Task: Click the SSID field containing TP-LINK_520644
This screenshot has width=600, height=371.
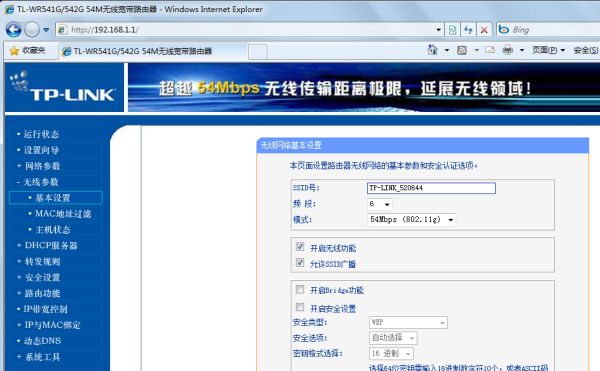Action: point(431,188)
